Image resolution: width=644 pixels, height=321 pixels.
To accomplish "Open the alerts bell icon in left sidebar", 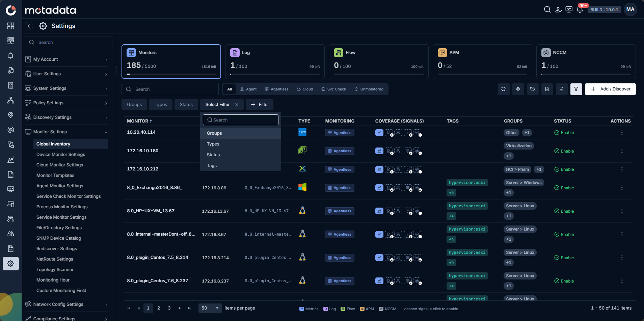I will click(x=11, y=56).
